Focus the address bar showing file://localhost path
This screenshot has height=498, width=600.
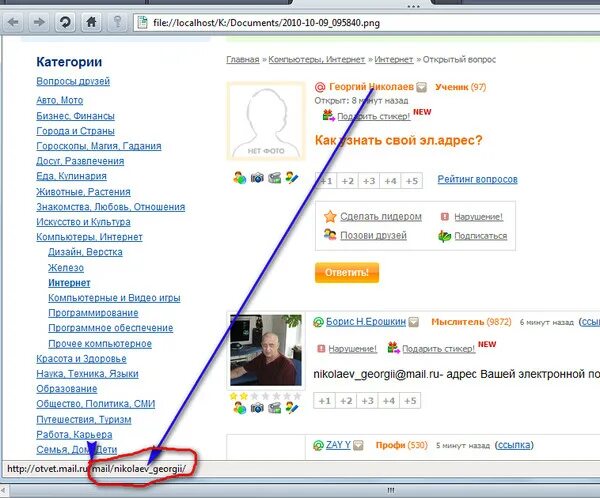click(x=367, y=23)
